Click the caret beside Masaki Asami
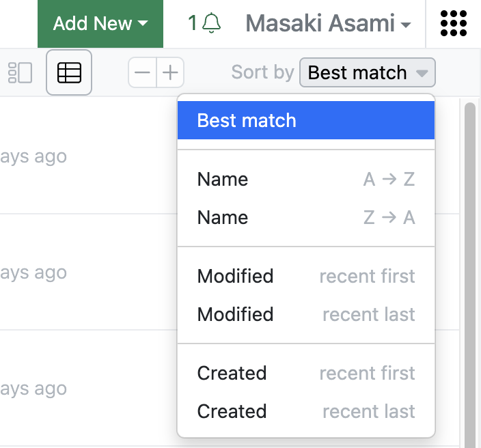The height and width of the screenshot is (448, 481). click(x=406, y=25)
